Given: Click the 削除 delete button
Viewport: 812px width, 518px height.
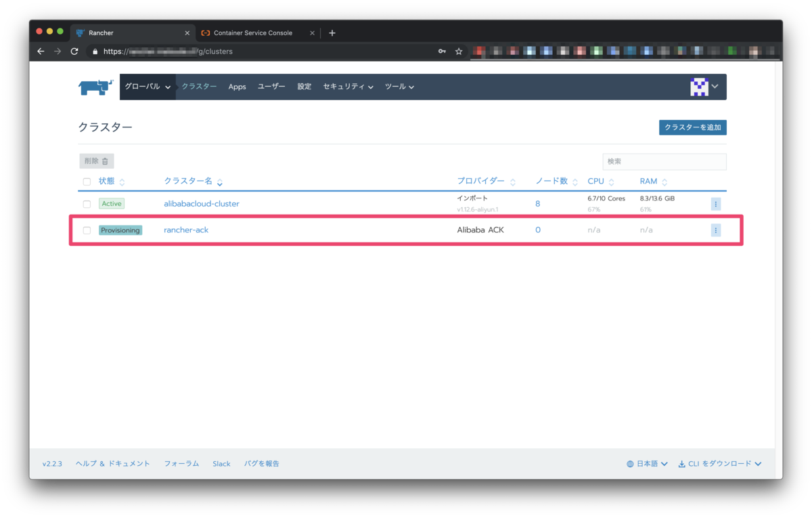Looking at the screenshot, I should point(97,161).
